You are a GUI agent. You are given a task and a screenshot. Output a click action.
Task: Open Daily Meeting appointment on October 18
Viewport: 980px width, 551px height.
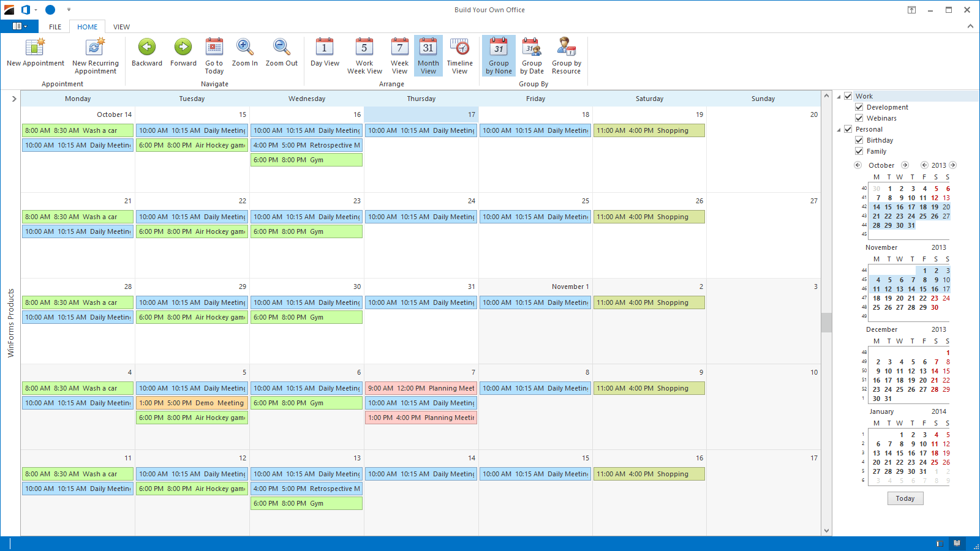[535, 130]
